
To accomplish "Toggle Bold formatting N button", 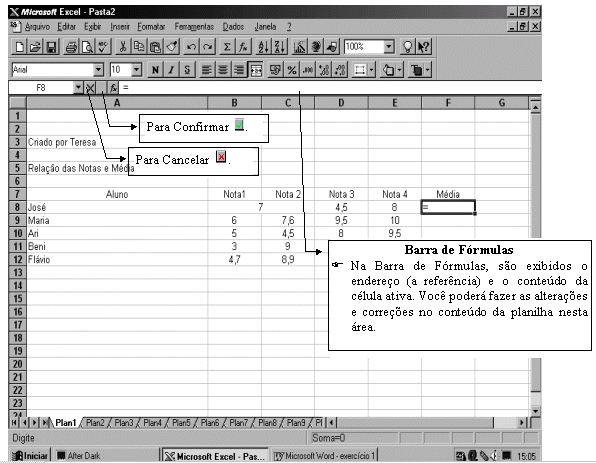I will [155, 70].
